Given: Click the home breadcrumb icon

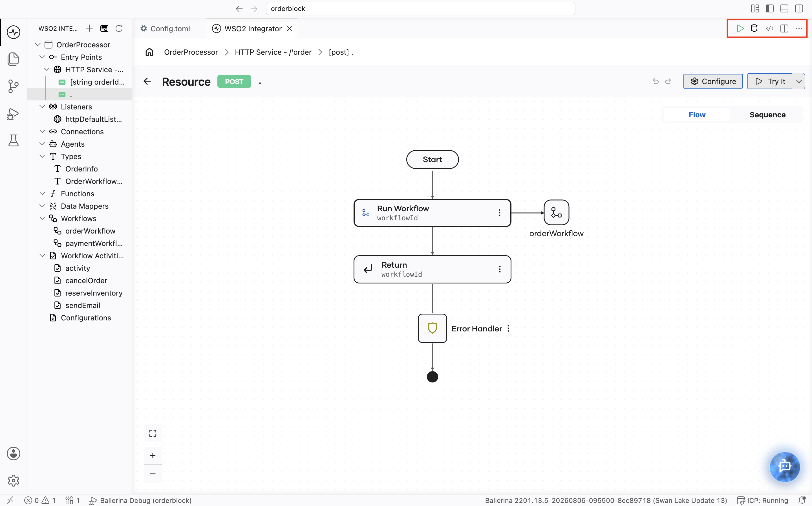Looking at the screenshot, I should coord(149,52).
